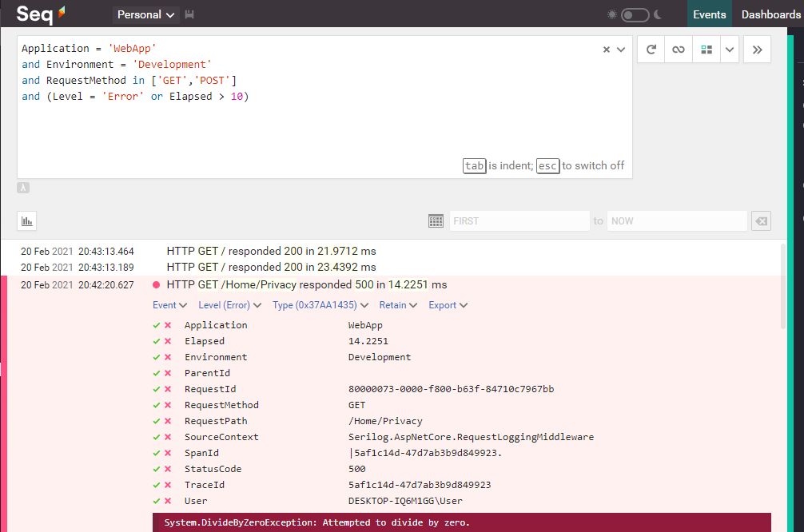This screenshot has height=532, width=804.
Task: Open the Type (0x37AA1435) dropdown
Action: (320, 305)
